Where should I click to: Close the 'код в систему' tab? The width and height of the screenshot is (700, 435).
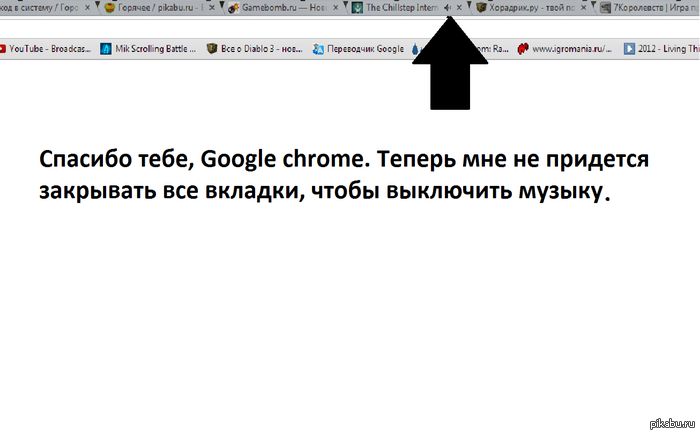[x=88, y=8]
